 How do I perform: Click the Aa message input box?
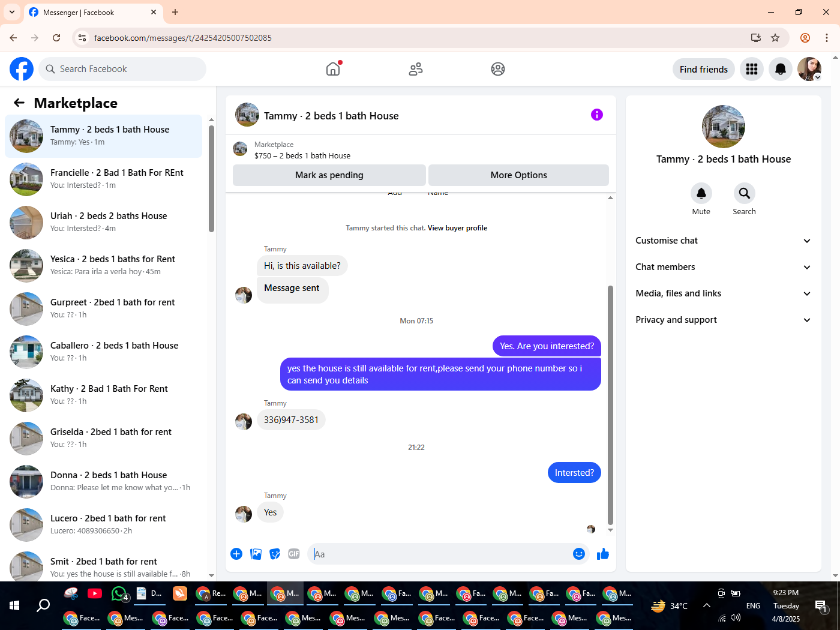tap(441, 554)
